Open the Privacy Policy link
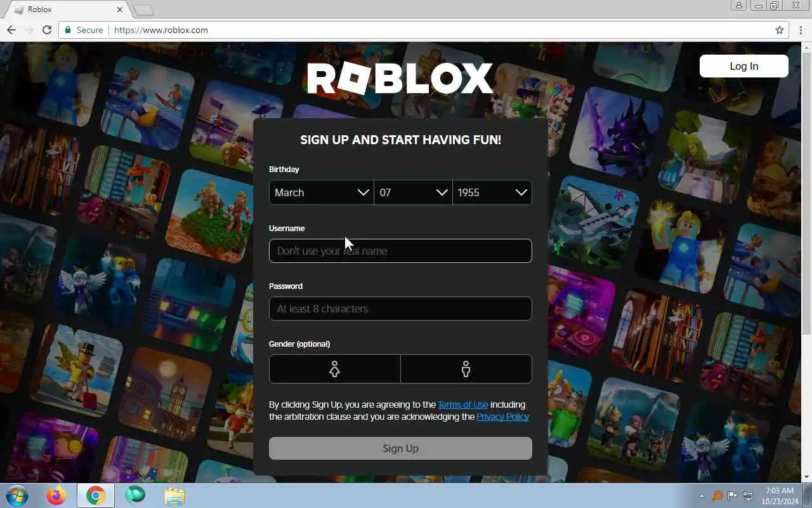 coord(502,417)
